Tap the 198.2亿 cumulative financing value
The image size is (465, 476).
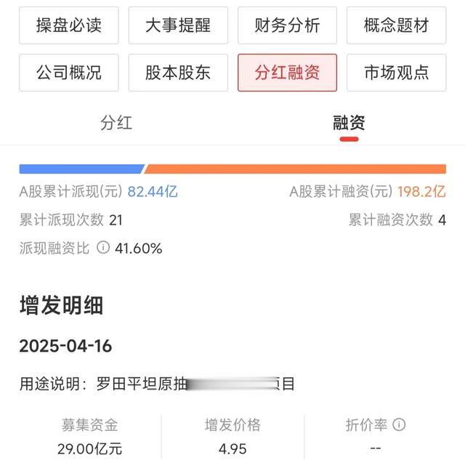coord(421,192)
